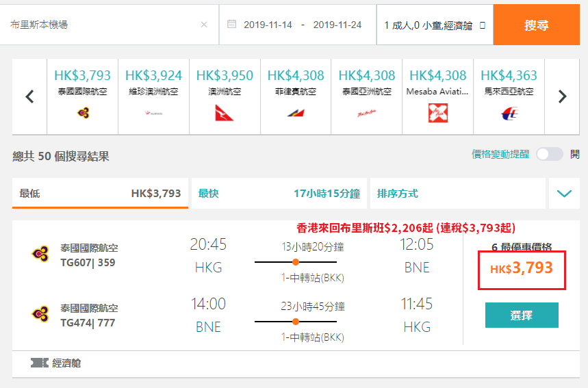The height and width of the screenshot is (388, 588).
Task: Switch to the 最低 HK$3,793 tab
Action: coord(100,194)
